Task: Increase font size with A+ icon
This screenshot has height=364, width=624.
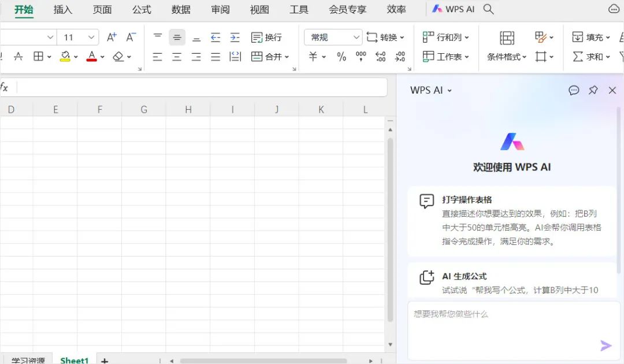Action: pos(112,38)
